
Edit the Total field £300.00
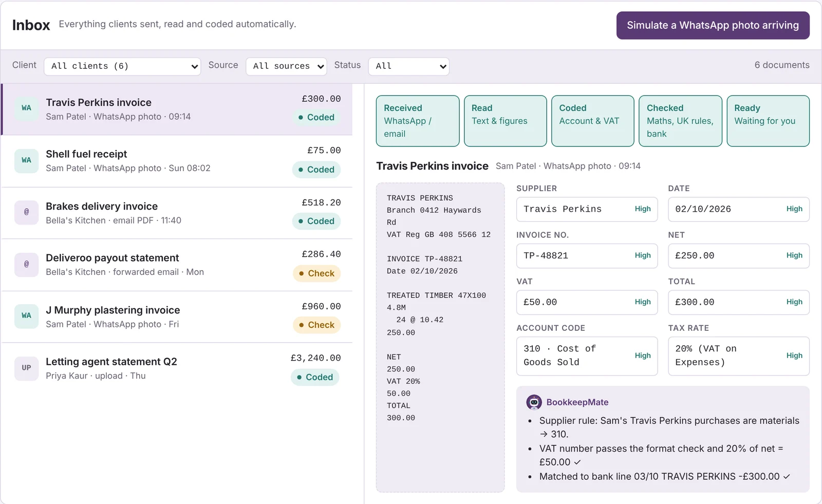pos(739,302)
